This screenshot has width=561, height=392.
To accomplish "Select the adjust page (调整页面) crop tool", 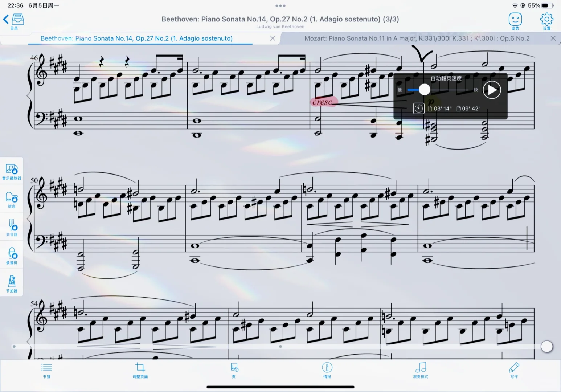I will (x=140, y=371).
